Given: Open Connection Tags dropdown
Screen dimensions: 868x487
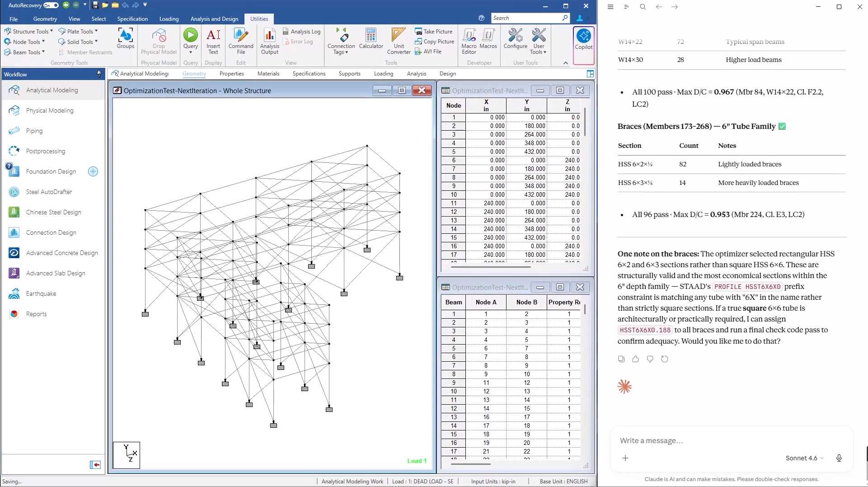Looking at the screenshot, I should click(341, 41).
